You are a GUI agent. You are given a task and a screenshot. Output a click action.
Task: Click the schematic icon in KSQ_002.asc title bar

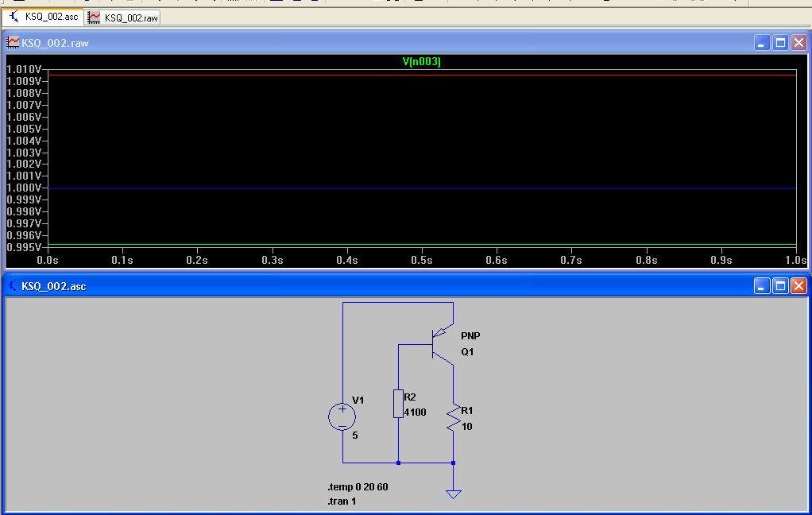pos(13,285)
